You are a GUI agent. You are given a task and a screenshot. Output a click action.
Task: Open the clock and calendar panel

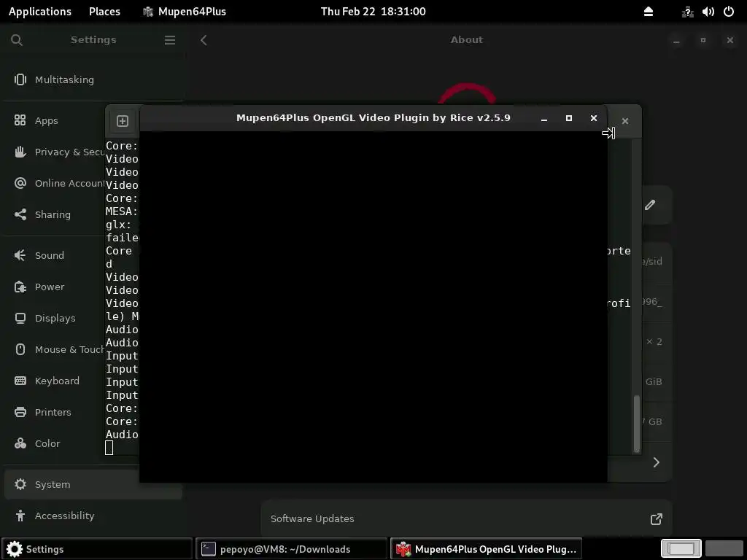click(373, 12)
